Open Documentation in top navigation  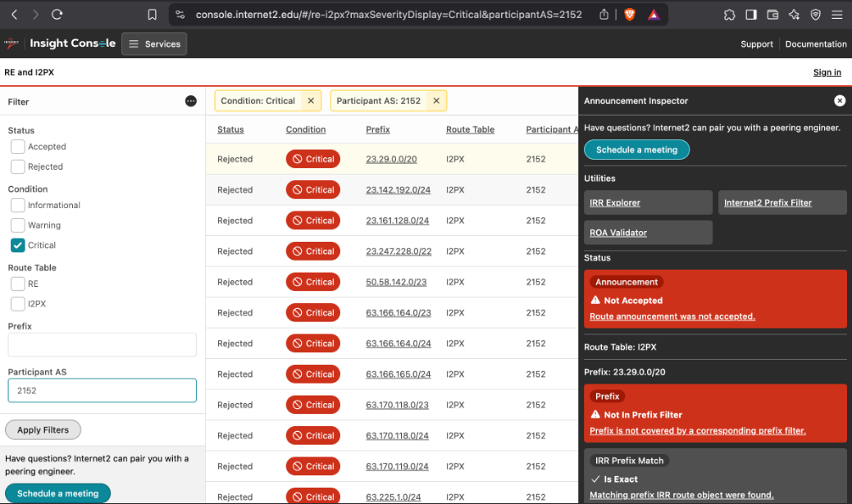click(x=816, y=44)
